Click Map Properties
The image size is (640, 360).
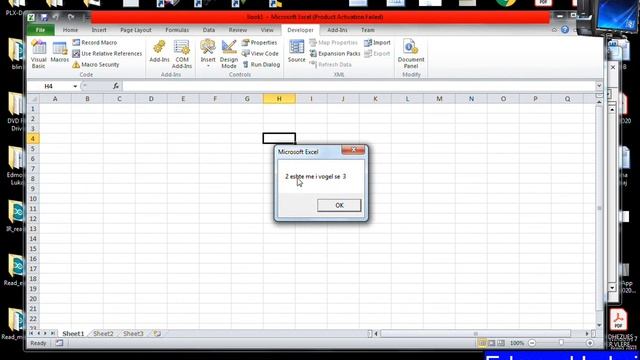coord(333,42)
